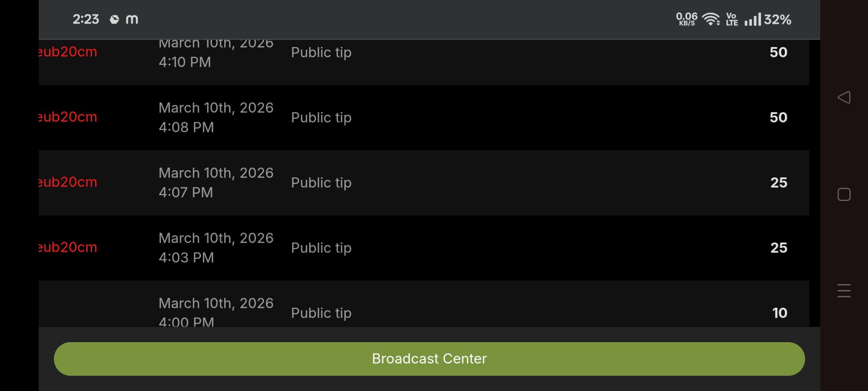This screenshot has height=391, width=868.
Task: Open recent apps via three-line icon
Action: [844, 291]
